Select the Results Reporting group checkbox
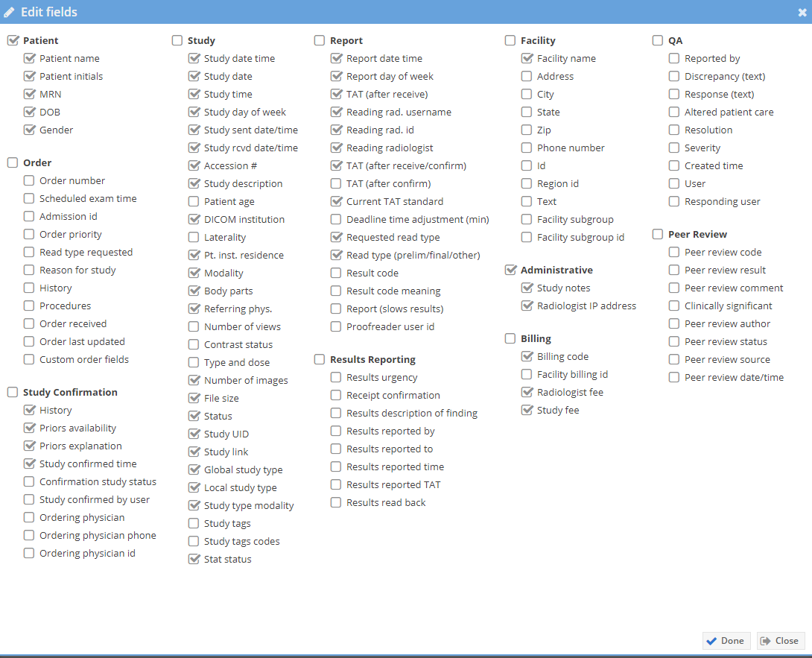Viewport: 812px width, 658px height. tap(320, 360)
